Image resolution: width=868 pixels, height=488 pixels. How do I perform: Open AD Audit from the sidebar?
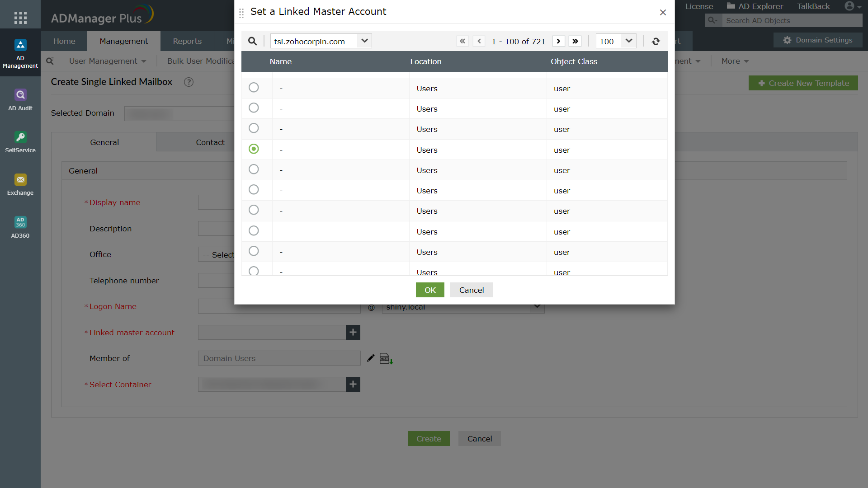click(x=20, y=99)
